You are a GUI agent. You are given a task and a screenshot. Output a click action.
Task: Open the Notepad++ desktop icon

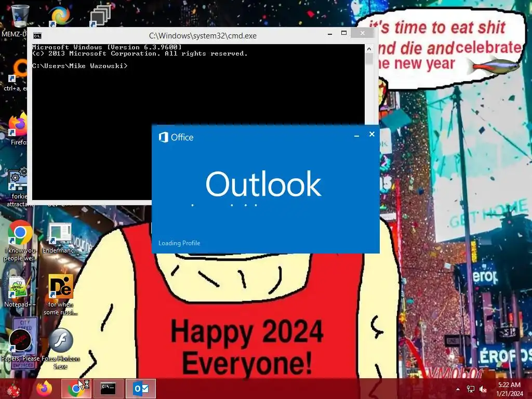tap(18, 287)
